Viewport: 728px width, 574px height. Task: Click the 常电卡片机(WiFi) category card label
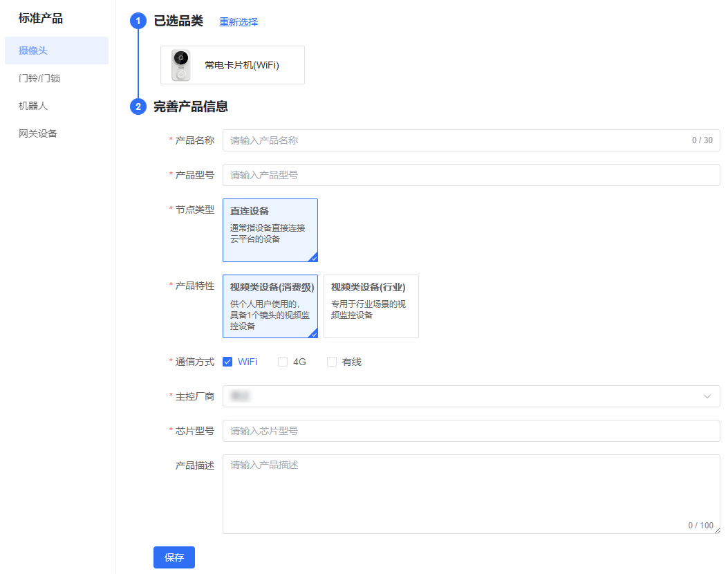(x=242, y=65)
